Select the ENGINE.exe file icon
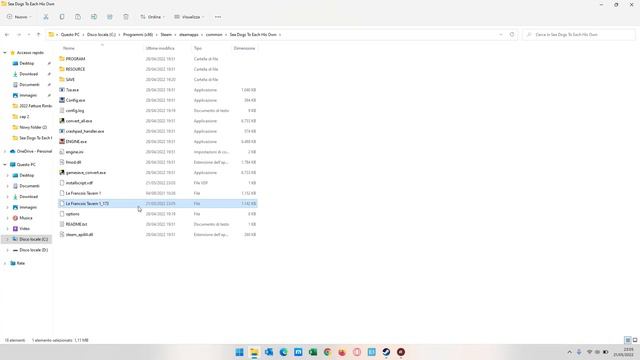640x360 pixels. (x=62, y=141)
